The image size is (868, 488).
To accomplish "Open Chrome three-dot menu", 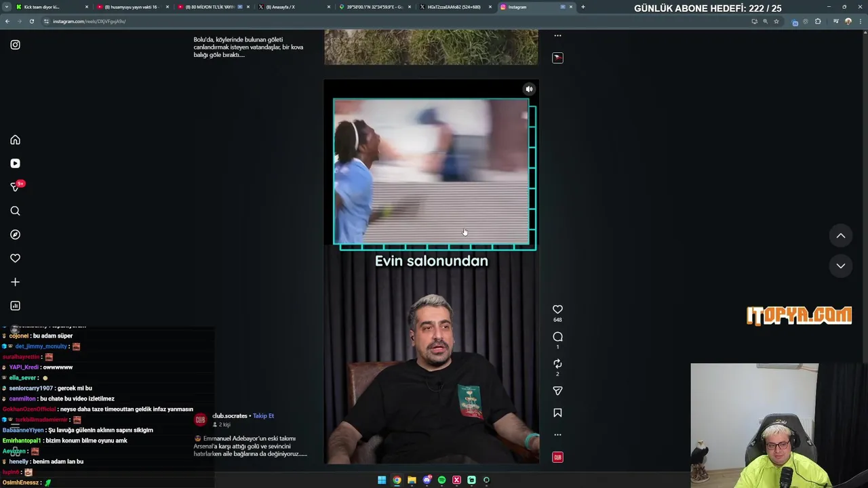I will coord(860,21).
